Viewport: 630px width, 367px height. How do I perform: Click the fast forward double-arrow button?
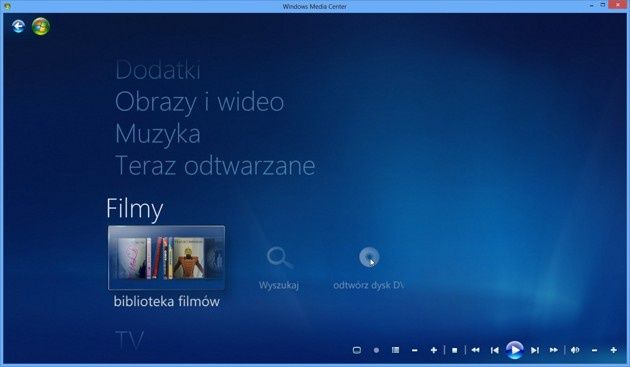[554, 350]
